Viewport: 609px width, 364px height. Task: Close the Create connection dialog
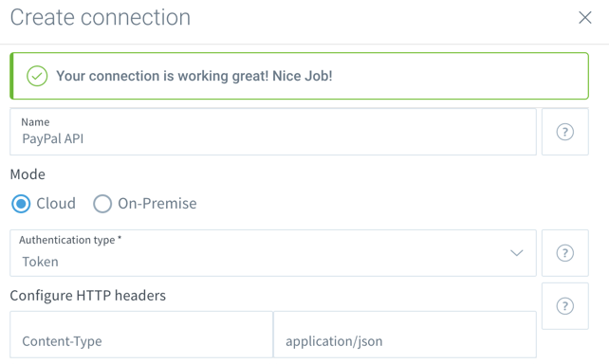coord(585,17)
